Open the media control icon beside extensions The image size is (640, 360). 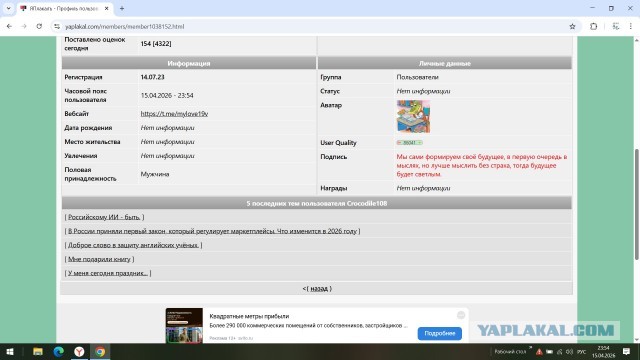(x=616, y=27)
